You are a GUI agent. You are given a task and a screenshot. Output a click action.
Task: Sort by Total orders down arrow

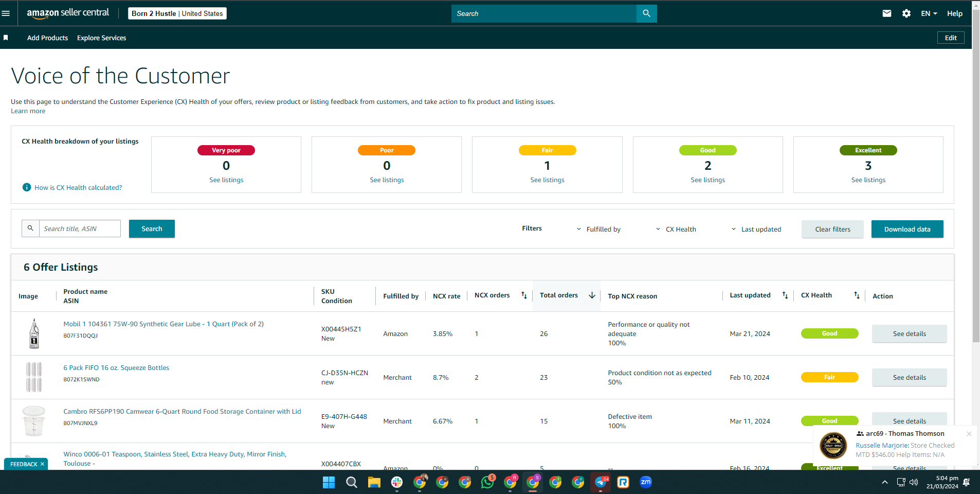tap(592, 295)
